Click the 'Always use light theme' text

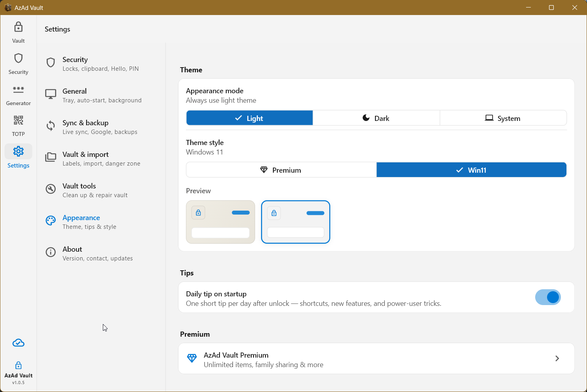click(x=221, y=100)
